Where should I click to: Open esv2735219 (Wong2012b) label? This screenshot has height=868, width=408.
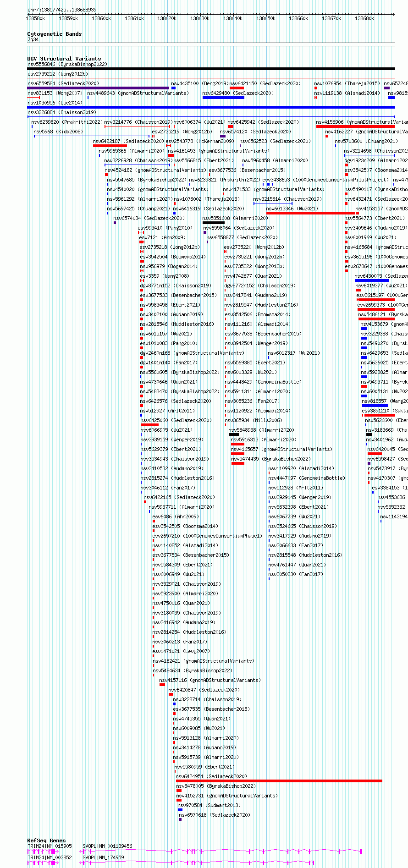click(182, 132)
